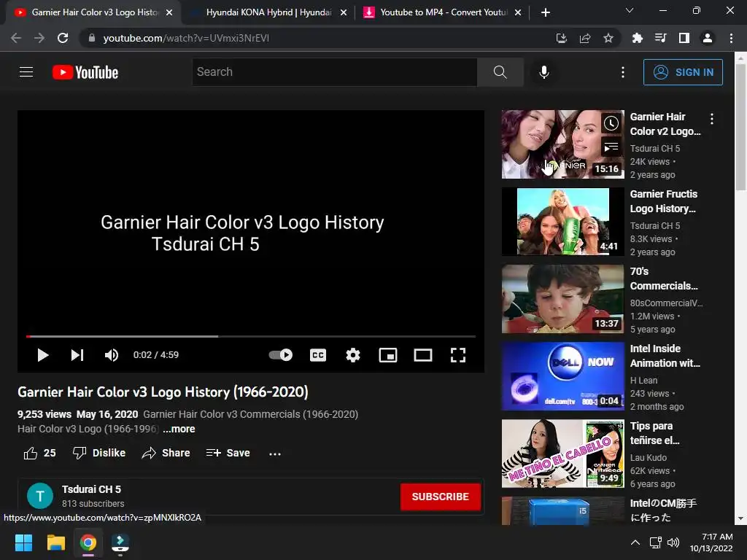
Task: Open the taskbar clock and date
Action: coord(711,542)
